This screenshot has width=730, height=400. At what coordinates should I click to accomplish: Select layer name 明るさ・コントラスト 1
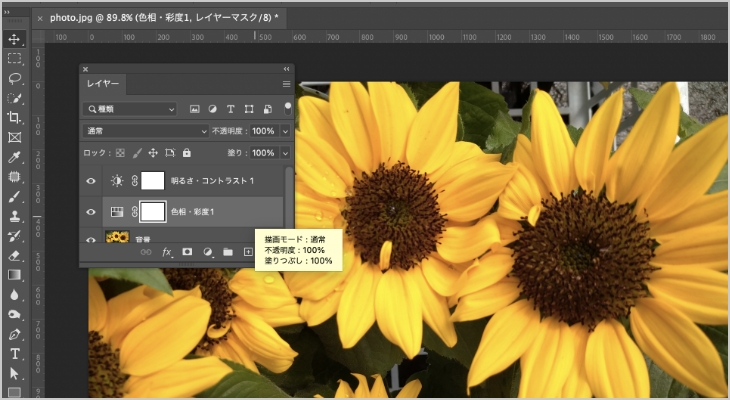pos(212,181)
